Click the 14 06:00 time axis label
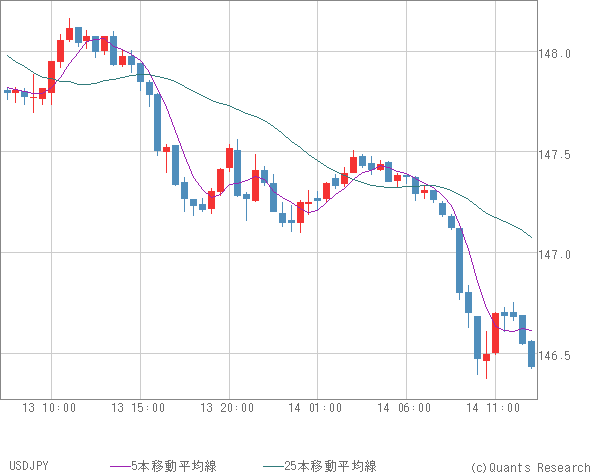This screenshot has width=600, height=475. (404, 408)
